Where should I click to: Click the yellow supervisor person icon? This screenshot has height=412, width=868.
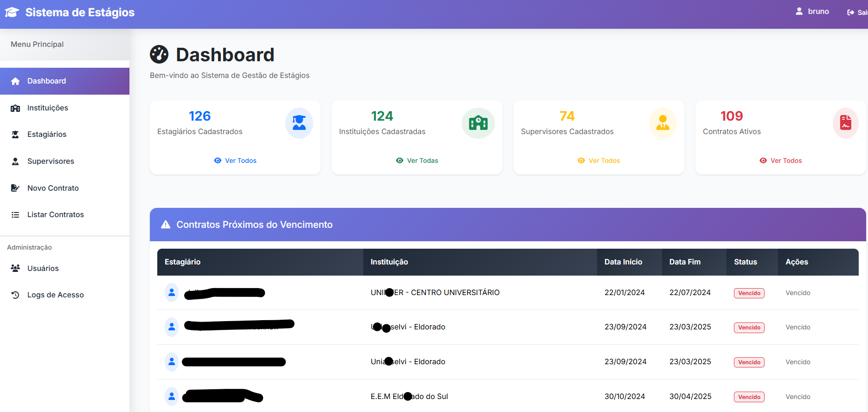tap(662, 123)
